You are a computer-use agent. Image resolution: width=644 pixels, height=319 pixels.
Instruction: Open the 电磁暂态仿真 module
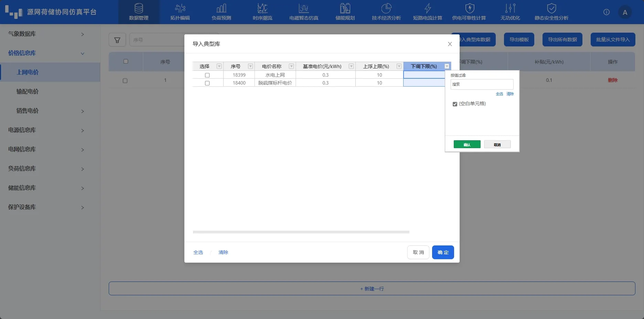(x=304, y=12)
